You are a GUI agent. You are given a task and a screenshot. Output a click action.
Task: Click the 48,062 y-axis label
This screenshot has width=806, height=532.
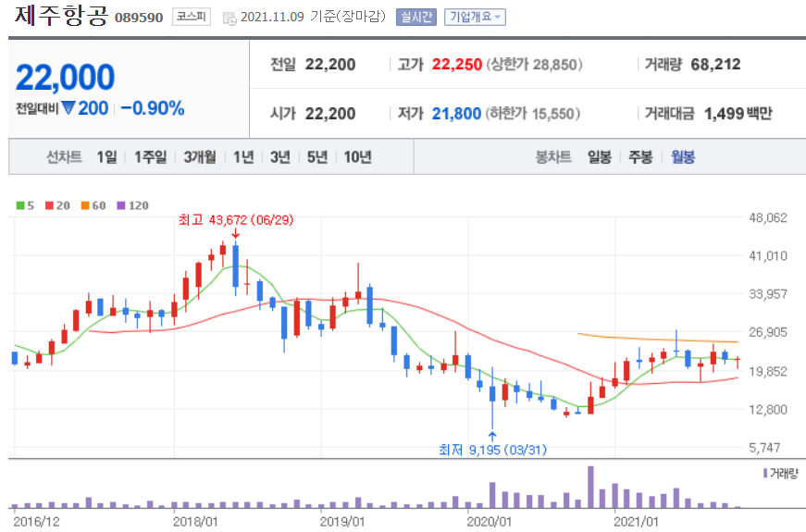[768, 218]
